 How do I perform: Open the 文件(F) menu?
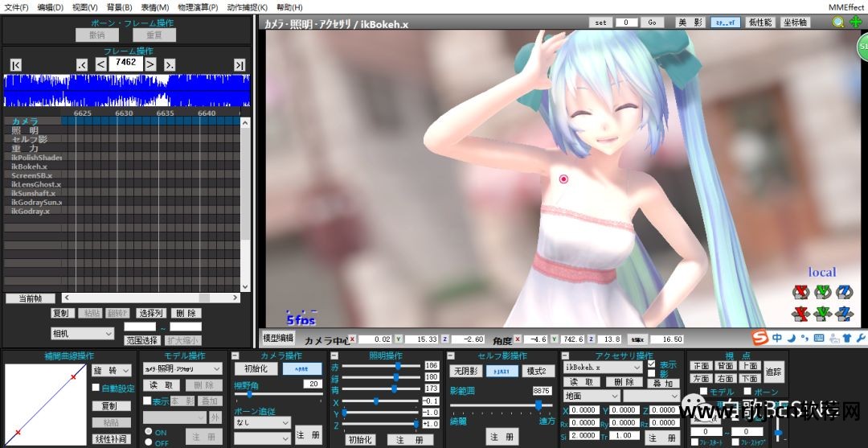pyautogui.click(x=16, y=7)
